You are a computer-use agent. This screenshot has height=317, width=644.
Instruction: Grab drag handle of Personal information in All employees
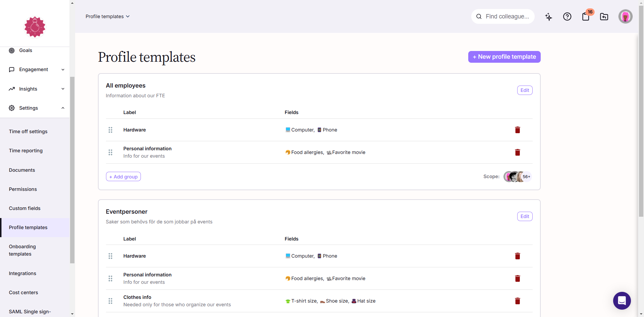pyautogui.click(x=110, y=152)
